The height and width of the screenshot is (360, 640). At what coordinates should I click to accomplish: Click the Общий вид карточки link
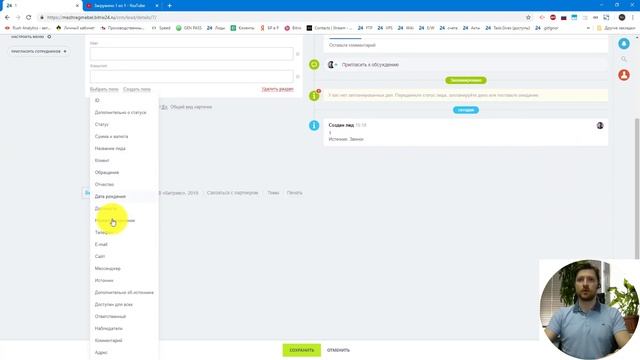[x=191, y=107]
